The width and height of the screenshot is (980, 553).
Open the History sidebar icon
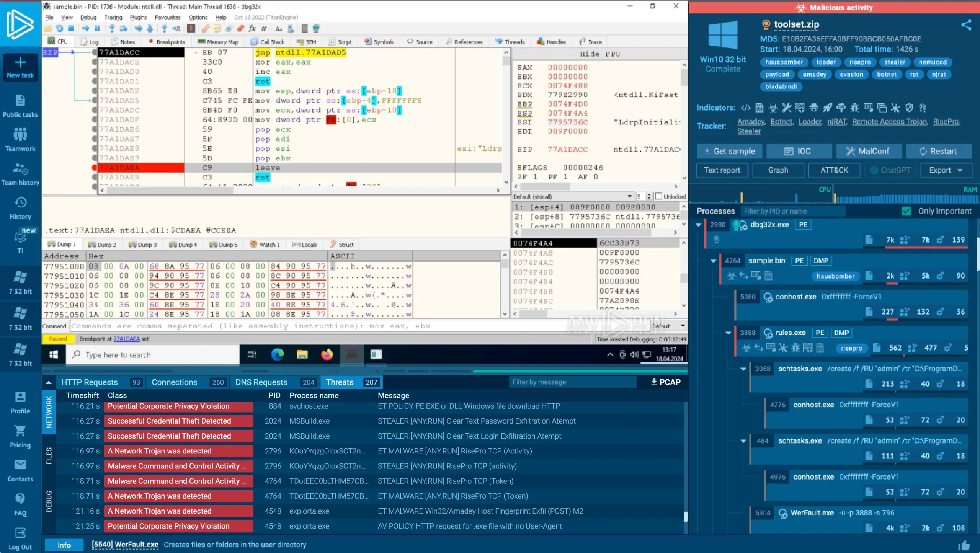pos(20,203)
